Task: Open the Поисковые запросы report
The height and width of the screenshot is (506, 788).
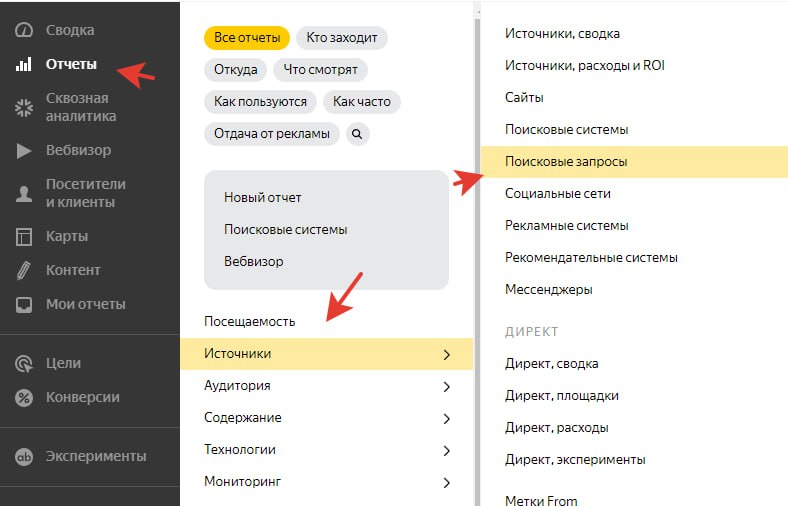Action: click(x=634, y=162)
